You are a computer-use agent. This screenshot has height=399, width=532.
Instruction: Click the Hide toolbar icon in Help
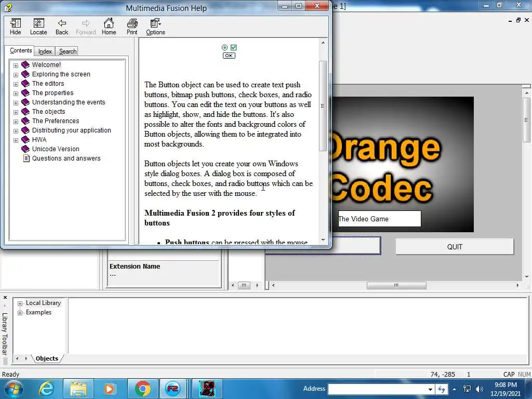pyautogui.click(x=15, y=26)
